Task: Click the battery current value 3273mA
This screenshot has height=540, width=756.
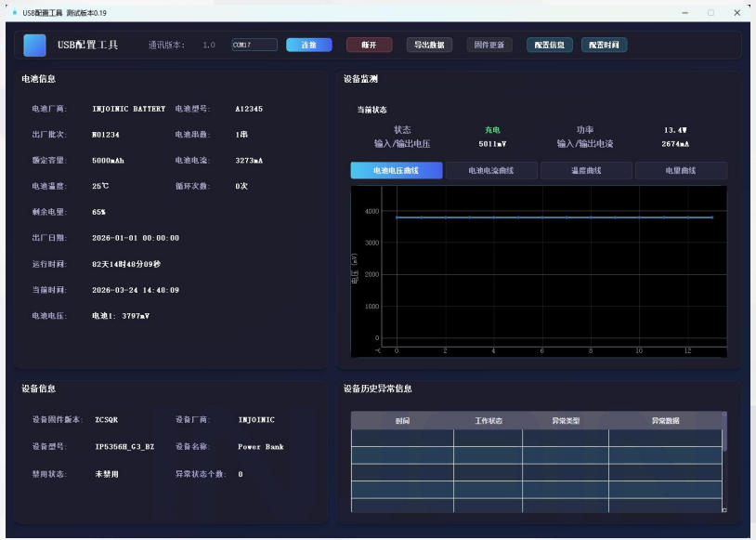Action: tap(249, 161)
